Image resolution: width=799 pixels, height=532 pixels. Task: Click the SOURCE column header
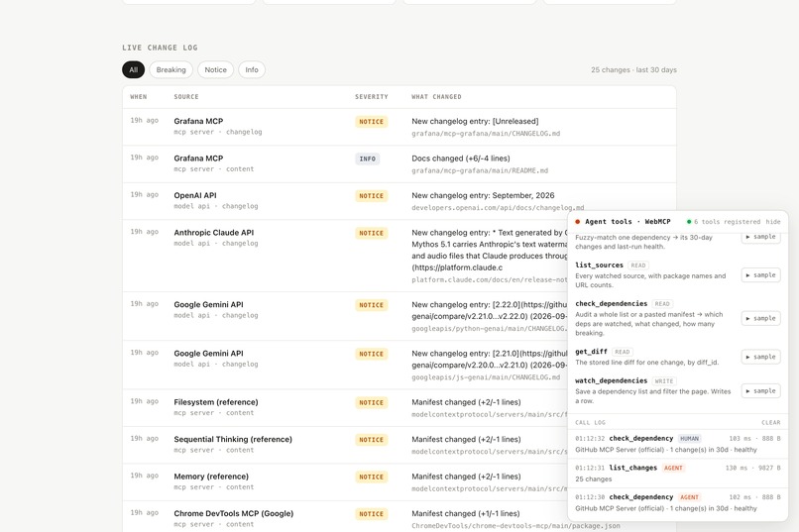186,97
